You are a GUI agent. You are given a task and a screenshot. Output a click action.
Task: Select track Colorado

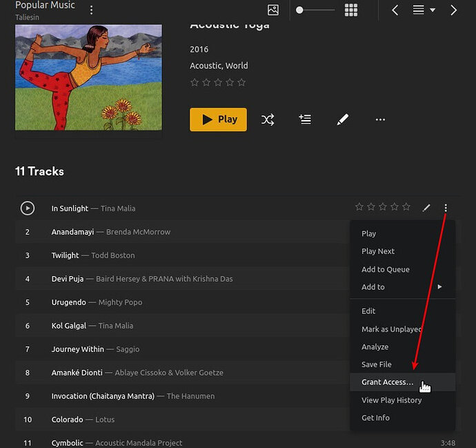[x=67, y=420]
